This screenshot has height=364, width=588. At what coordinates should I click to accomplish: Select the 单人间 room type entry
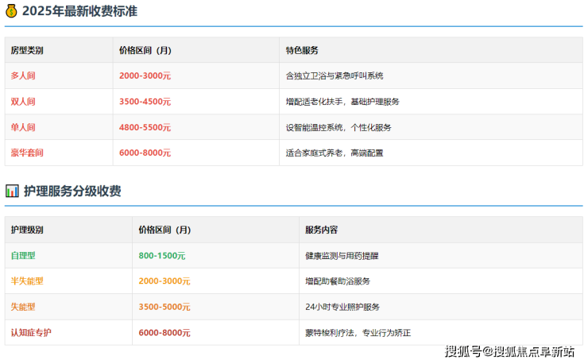click(x=23, y=127)
